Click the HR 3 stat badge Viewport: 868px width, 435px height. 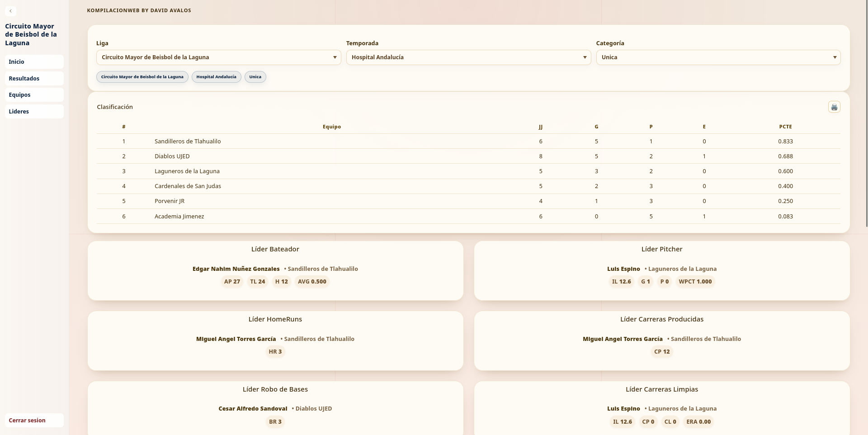click(275, 351)
